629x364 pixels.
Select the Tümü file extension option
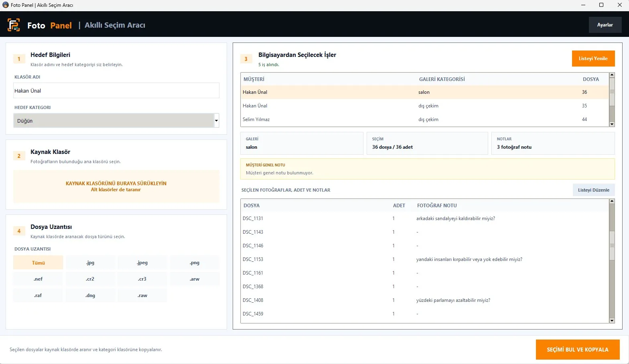38,263
